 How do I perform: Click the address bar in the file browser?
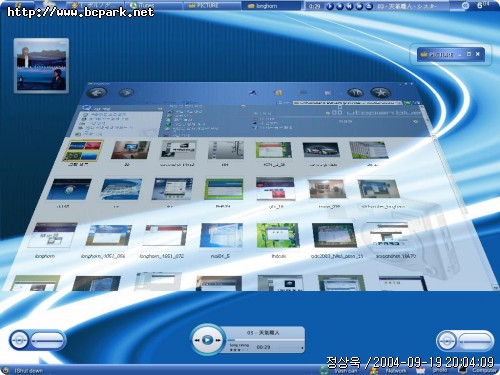click(x=347, y=103)
